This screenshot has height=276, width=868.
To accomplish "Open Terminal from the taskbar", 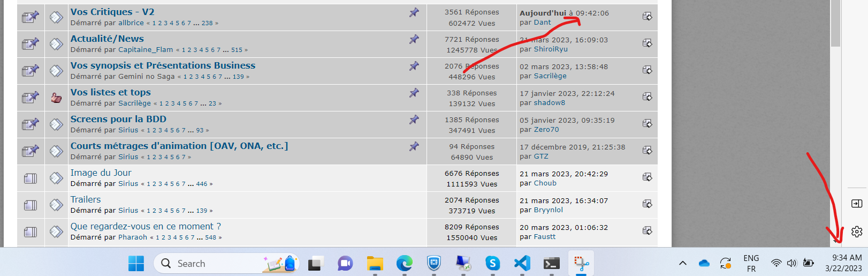I will [x=552, y=263].
